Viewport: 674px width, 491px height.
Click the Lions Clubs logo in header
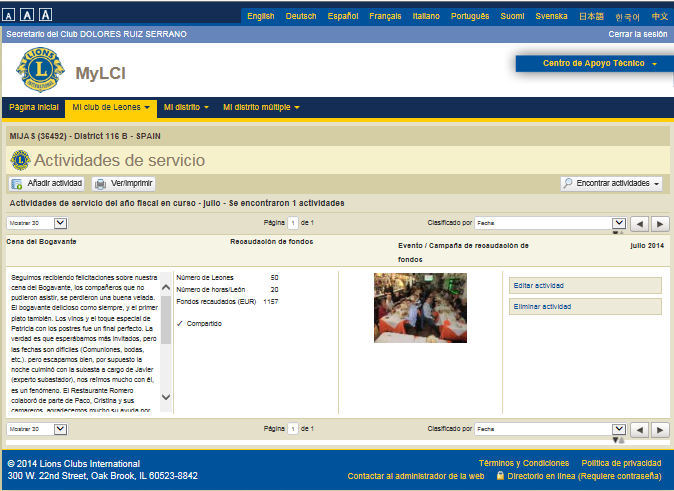click(40, 72)
